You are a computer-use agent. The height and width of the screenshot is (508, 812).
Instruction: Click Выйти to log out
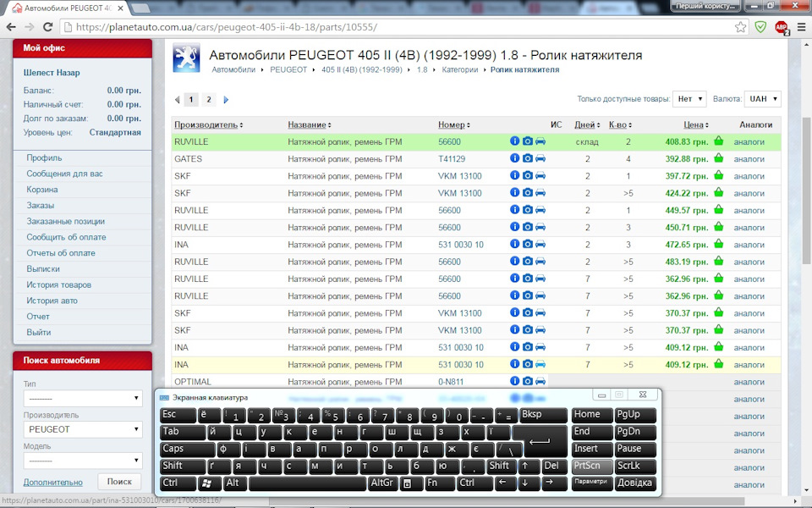click(39, 332)
